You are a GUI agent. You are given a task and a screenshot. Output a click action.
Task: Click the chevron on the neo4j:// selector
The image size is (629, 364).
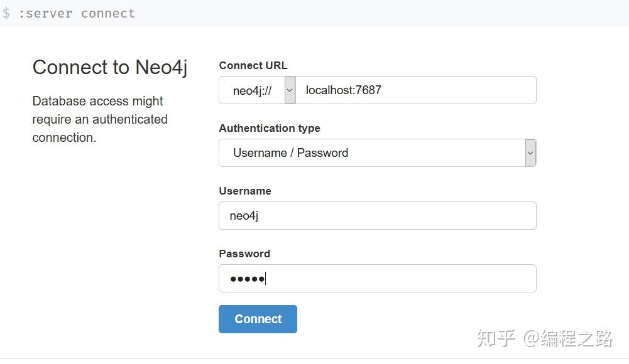click(289, 90)
